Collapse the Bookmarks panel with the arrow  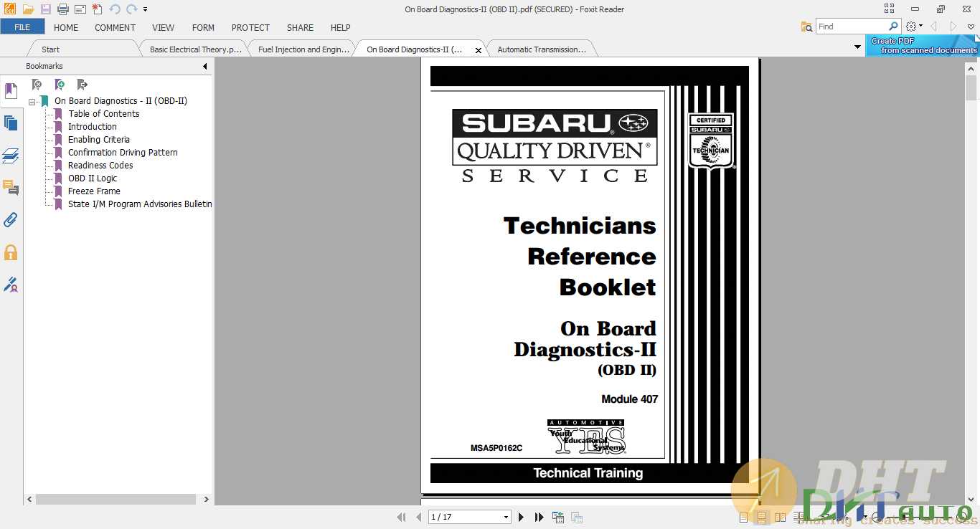click(x=204, y=66)
